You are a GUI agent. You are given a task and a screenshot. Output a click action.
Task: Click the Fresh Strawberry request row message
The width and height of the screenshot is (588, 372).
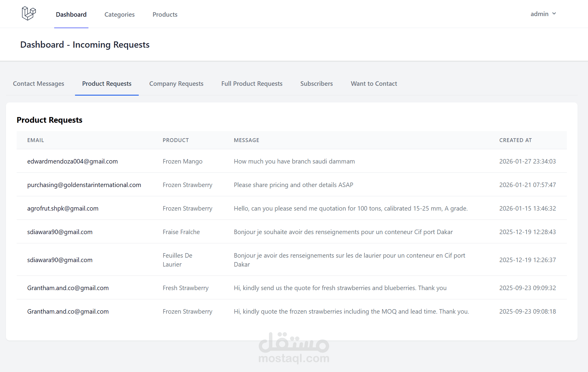[340, 288]
